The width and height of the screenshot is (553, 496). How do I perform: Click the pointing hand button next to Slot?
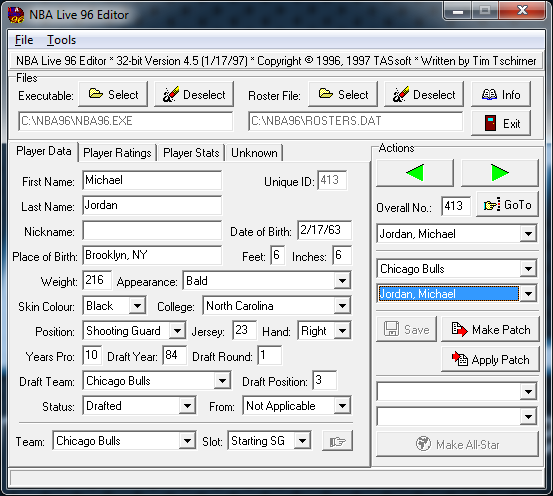(337, 441)
